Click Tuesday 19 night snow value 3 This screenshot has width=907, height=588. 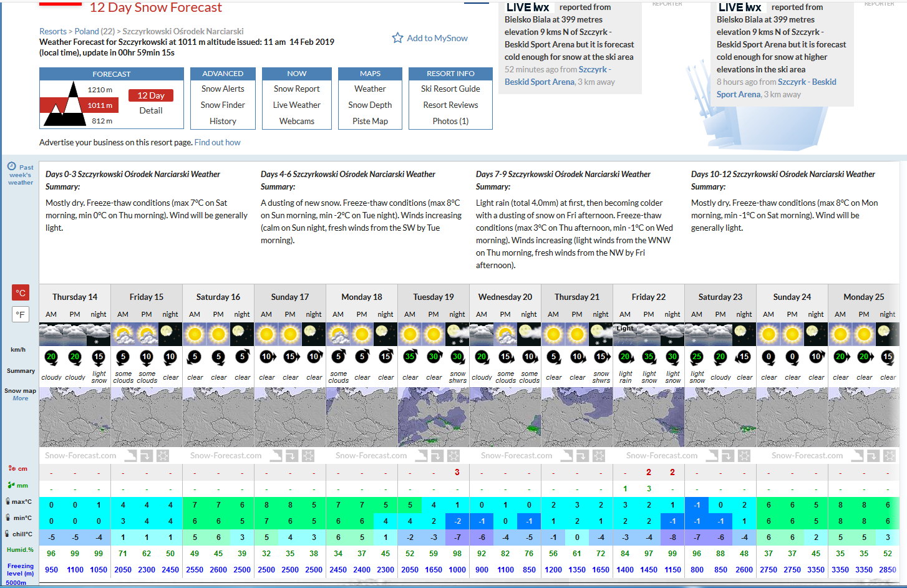click(457, 472)
